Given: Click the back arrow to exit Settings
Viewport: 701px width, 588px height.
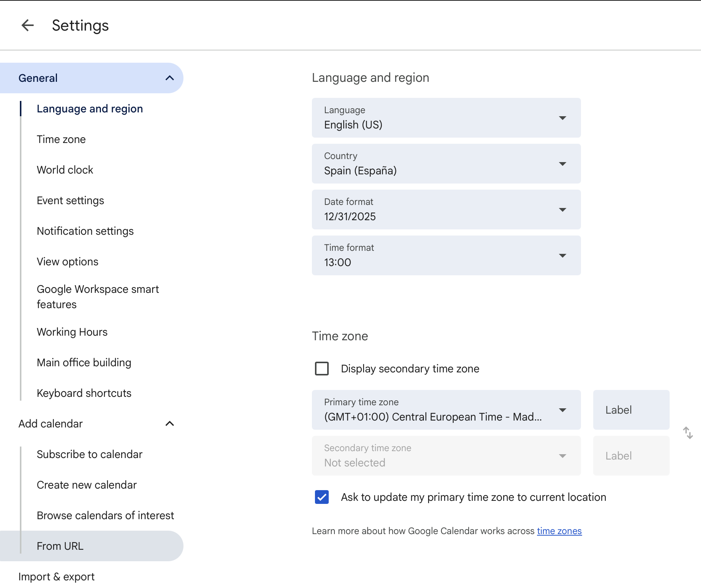Looking at the screenshot, I should point(27,25).
